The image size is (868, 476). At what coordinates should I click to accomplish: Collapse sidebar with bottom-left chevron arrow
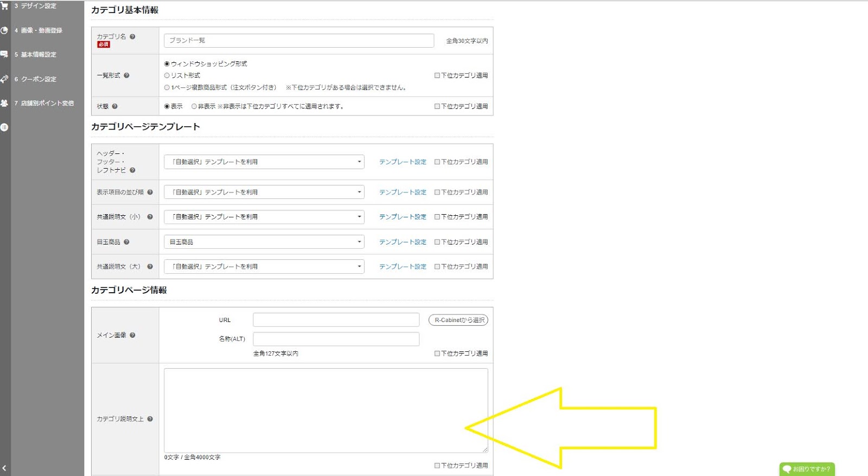coord(4,468)
